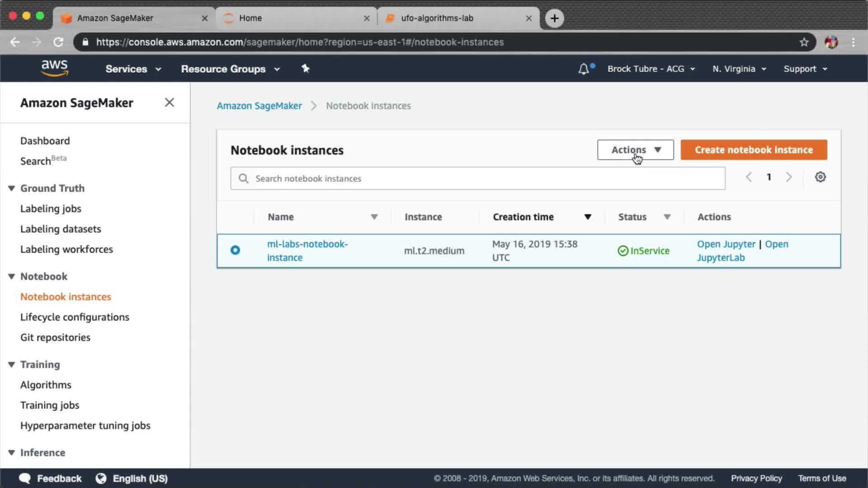The image size is (868, 488).
Task: Select the ml-labs-notebook-instance radio button
Action: 235,250
